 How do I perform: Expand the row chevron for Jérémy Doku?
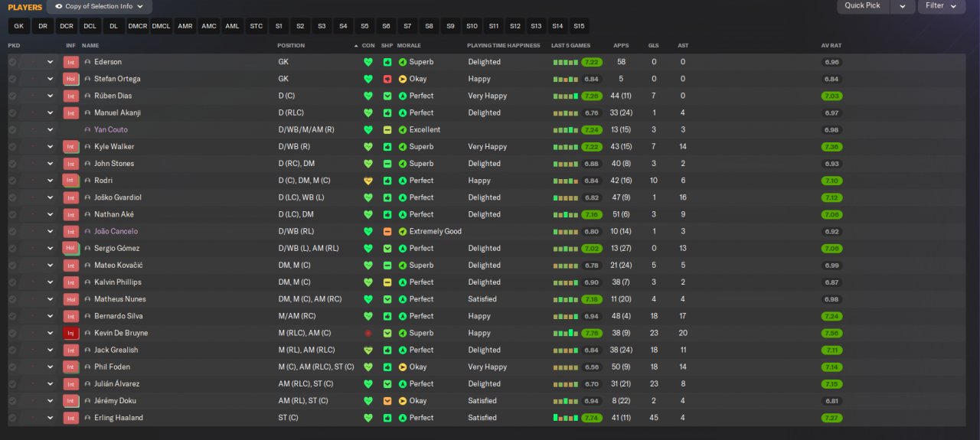coord(51,401)
